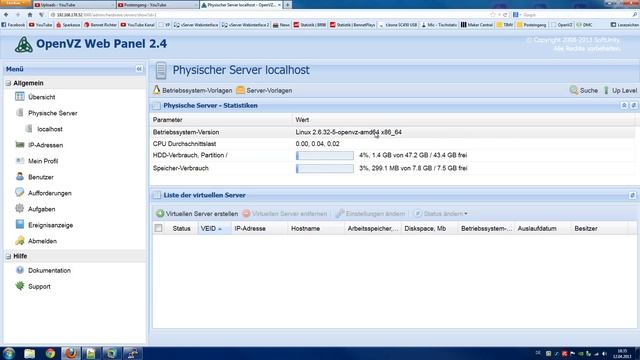
Task: Sort by the IP-Adresse column header
Action: click(x=260, y=229)
